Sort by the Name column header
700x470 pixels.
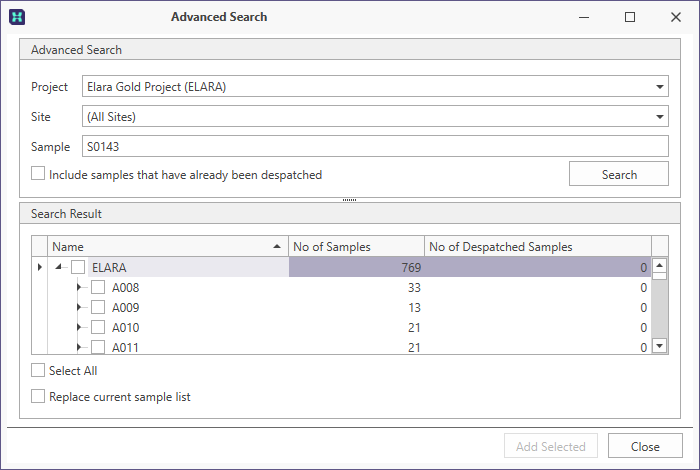coord(168,246)
